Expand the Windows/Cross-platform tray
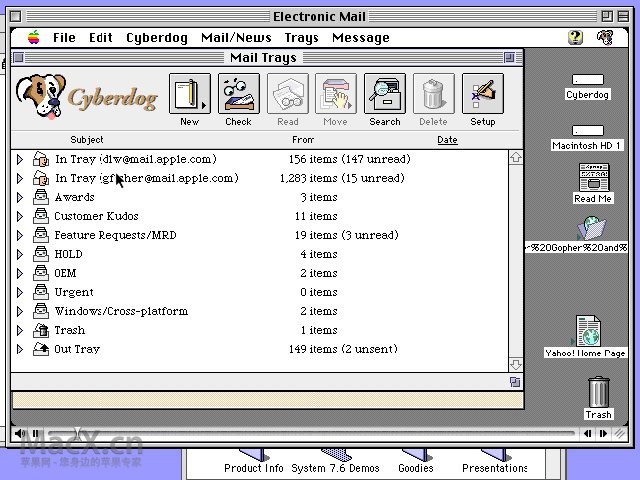The height and width of the screenshot is (480, 640). [19, 311]
